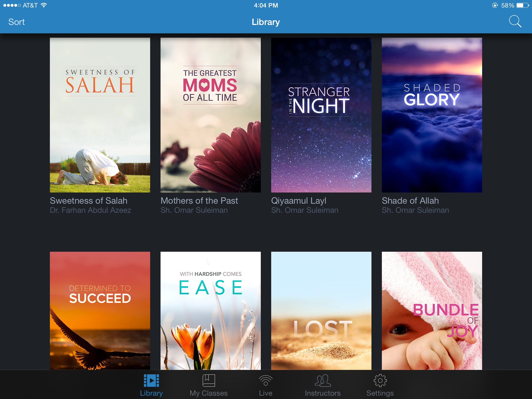
Task: Tap the battery status indicator
Action: pos(522,5)
